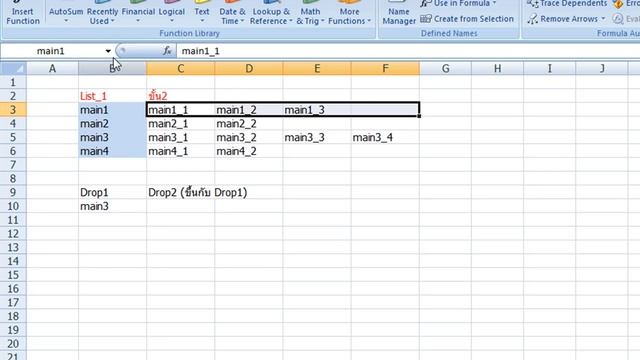640x360 pixels.
Task: Click cell containing List_1
Action: pos(112,96)
